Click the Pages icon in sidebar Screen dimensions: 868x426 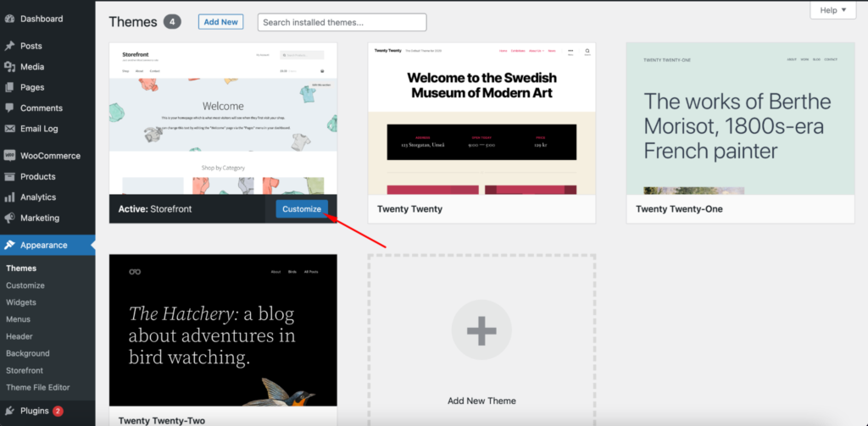(9, 87)
